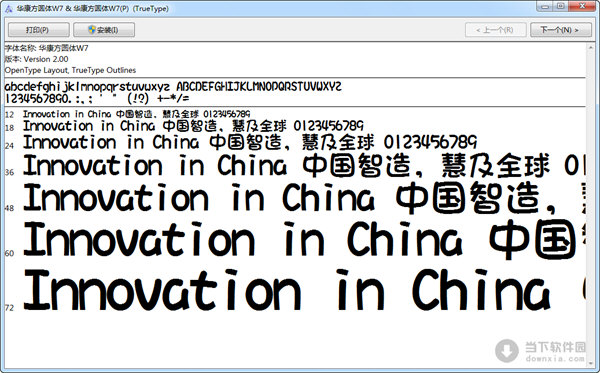Click the scrollbar up arrow
Viewport: 600px width, 373px height.
tap(590, 46)
